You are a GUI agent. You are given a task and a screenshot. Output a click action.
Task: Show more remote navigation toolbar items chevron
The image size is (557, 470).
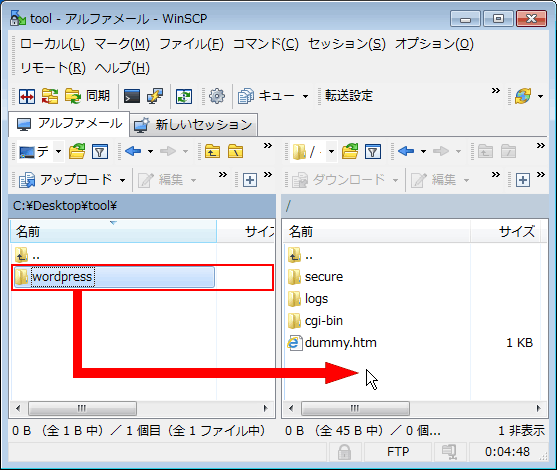[541, 146]
